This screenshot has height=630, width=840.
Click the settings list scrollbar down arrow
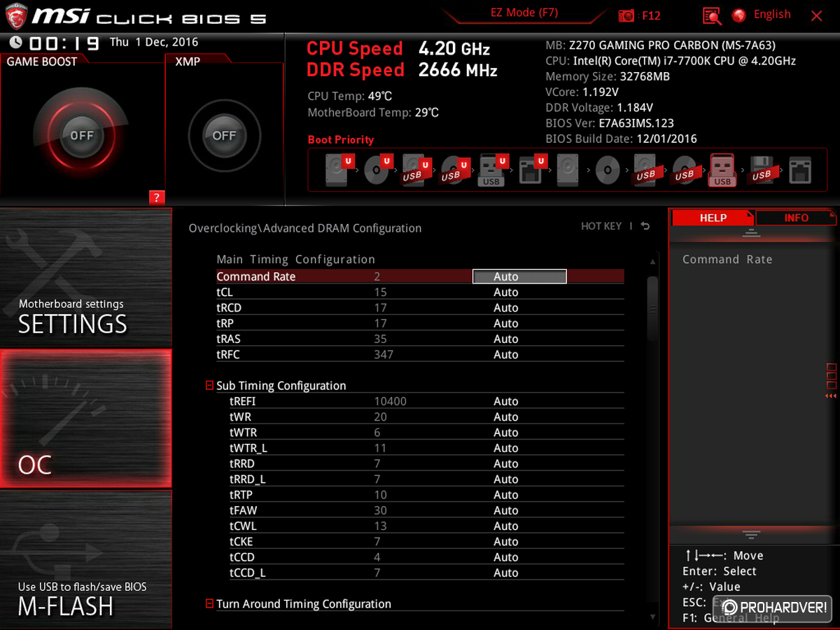tap(653, 617)
